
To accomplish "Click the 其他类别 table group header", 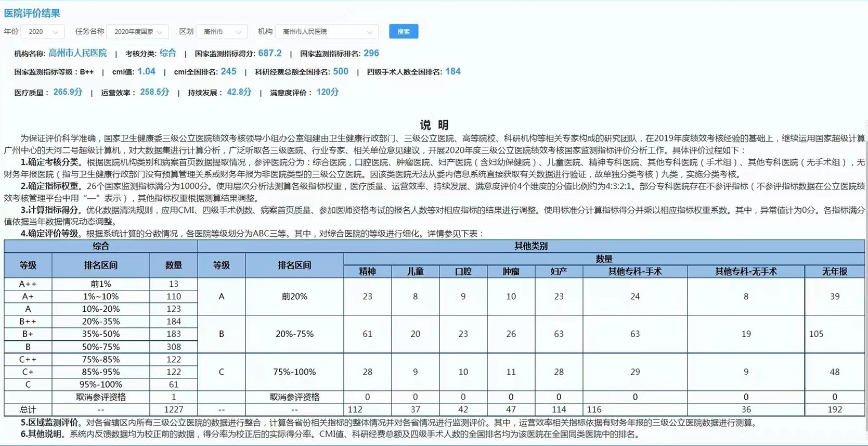I will click(x=531, y=246).
